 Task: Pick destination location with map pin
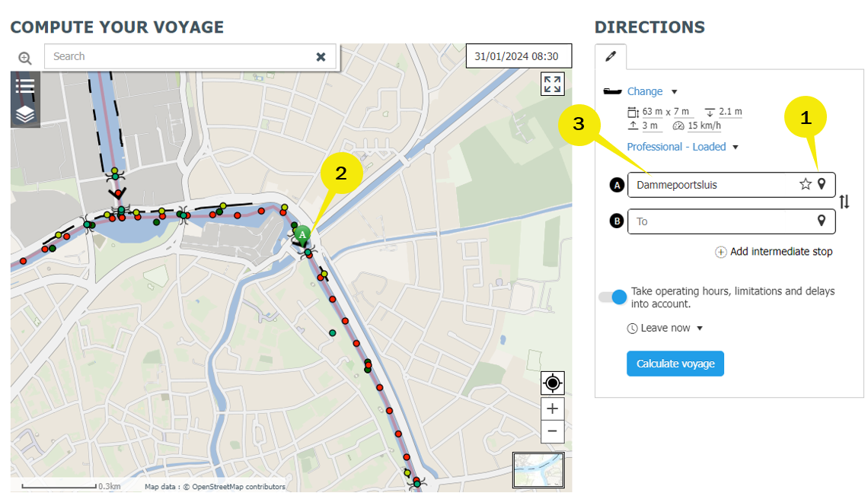[822, 221]
